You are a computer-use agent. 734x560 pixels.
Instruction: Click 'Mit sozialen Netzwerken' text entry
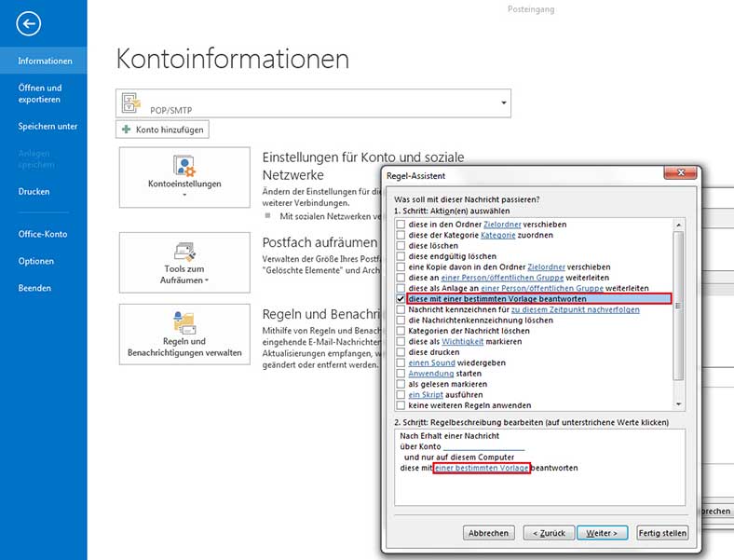coord(331,216)
